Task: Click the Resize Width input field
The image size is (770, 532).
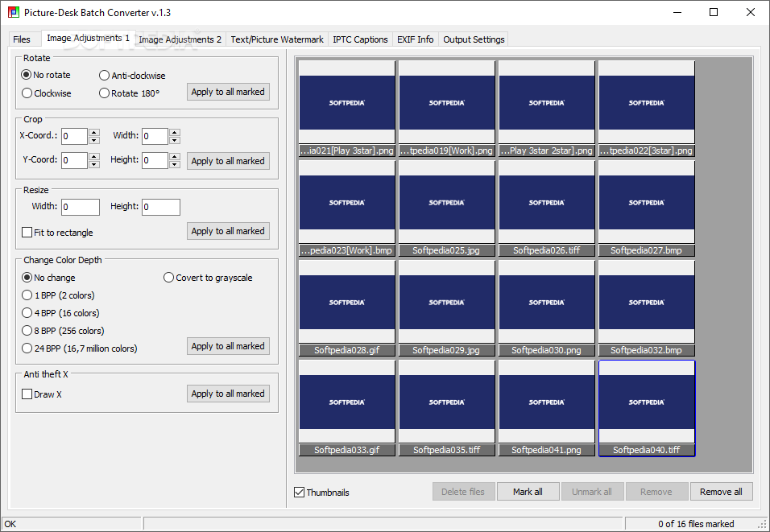Action: 81,207
